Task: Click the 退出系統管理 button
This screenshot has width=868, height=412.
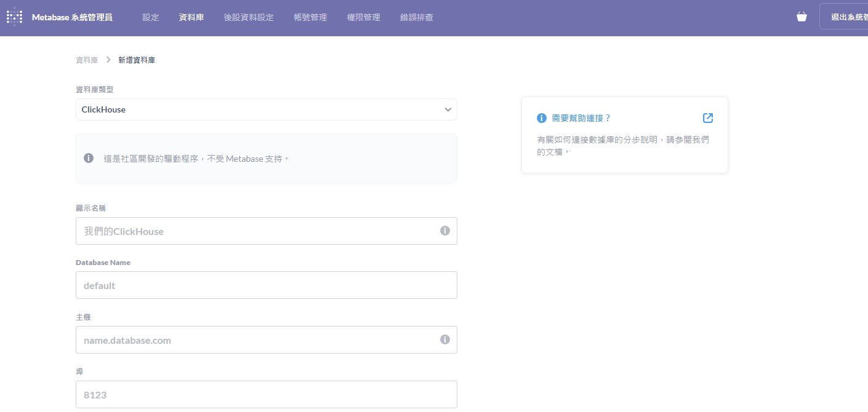Action: point(844,17)
